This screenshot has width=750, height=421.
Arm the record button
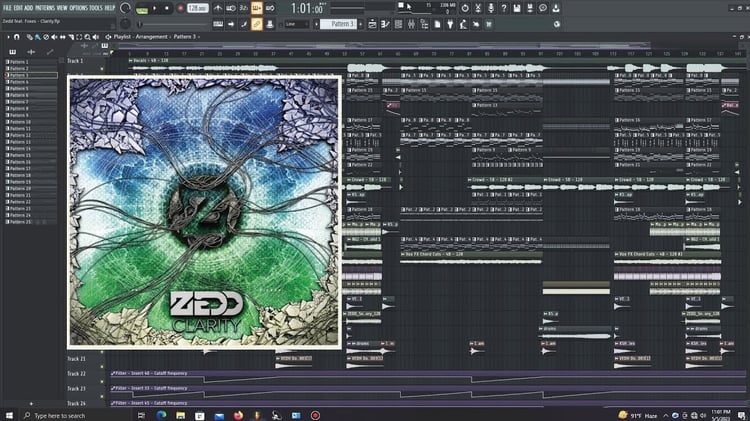coord(180,8)
